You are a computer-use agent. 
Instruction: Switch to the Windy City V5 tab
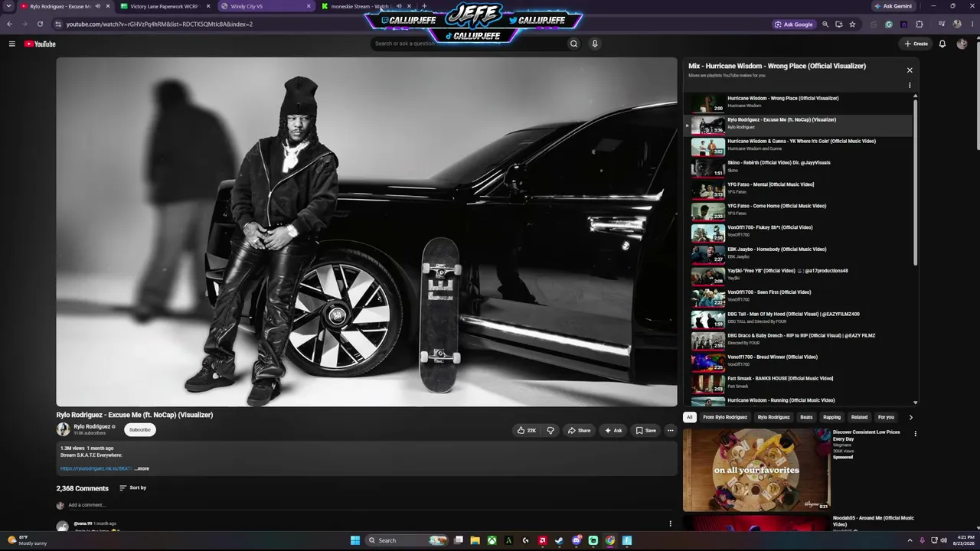(x=264, y=6)
